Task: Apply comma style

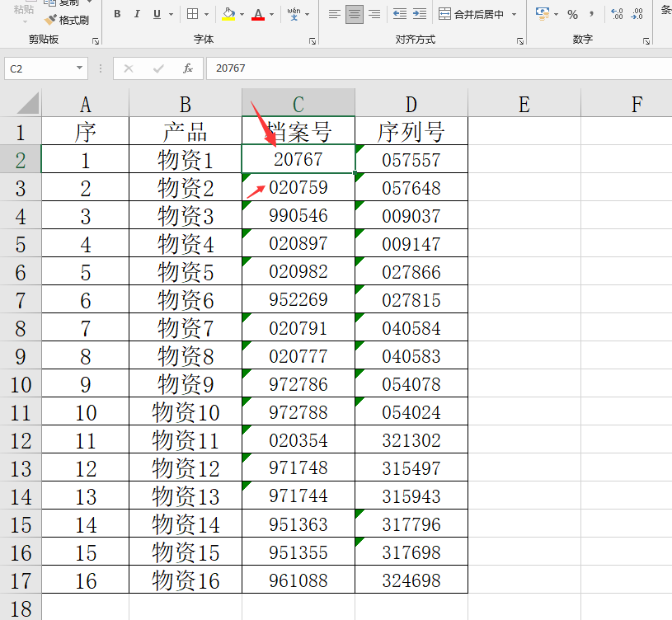Action: (592, 14)
